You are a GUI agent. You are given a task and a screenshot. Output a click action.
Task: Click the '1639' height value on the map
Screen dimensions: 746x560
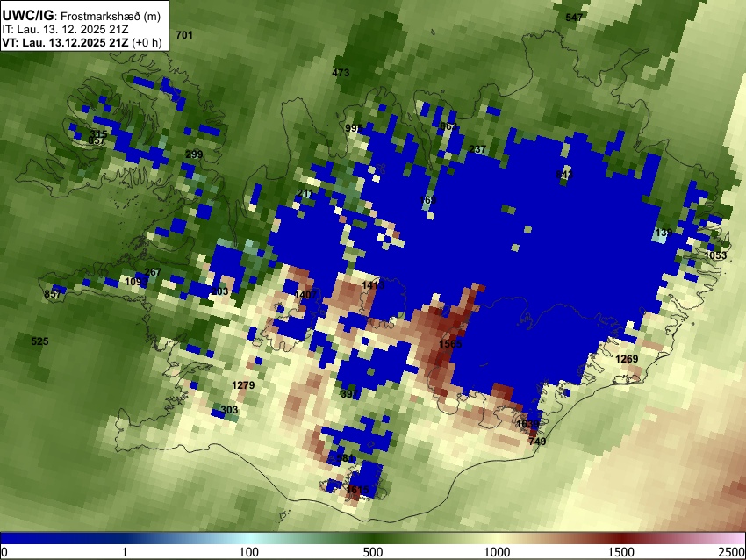[x=527, y=424]
